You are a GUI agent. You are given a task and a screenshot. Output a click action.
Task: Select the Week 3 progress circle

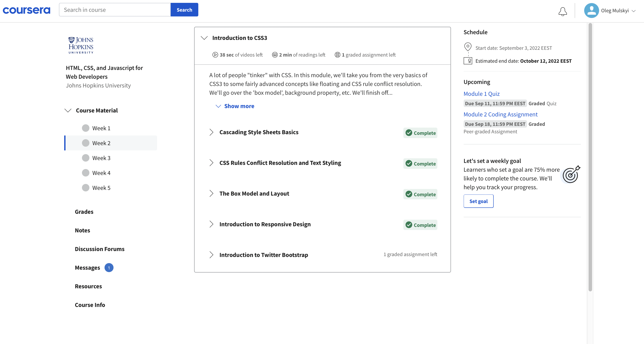coord(85,158)
